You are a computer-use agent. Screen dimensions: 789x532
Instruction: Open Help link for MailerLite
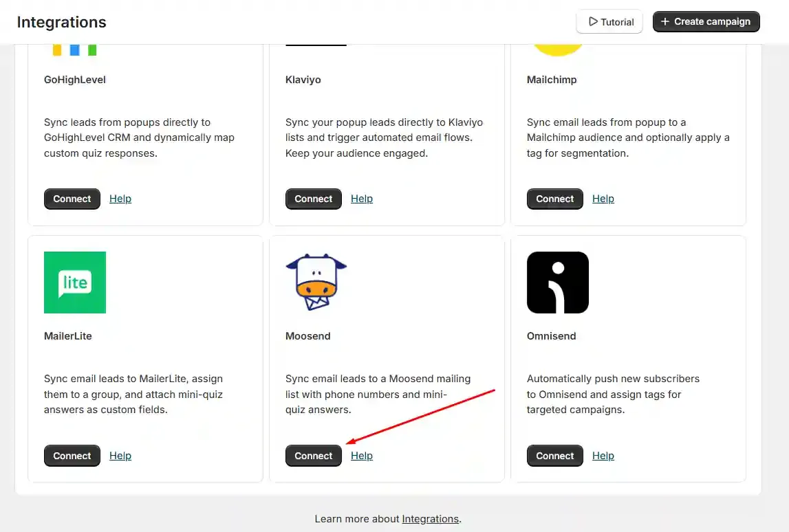pyautogui.click(x=120, y=456)
